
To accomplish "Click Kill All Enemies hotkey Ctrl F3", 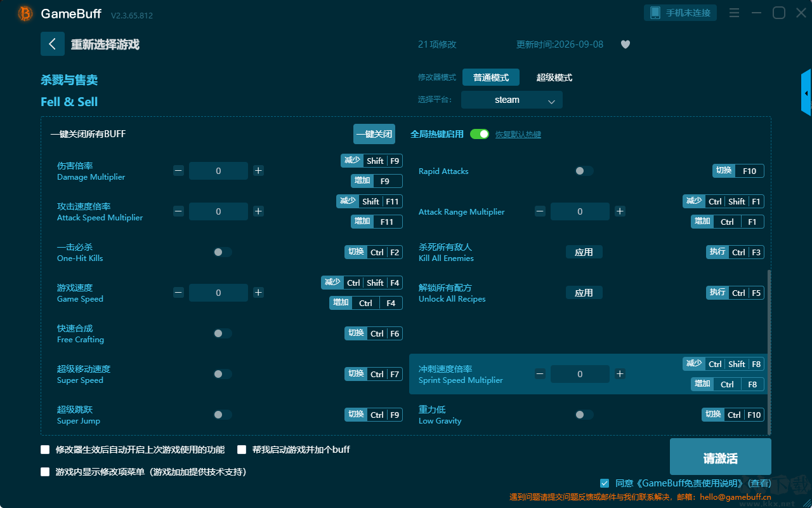I will (x=735, y=252).
